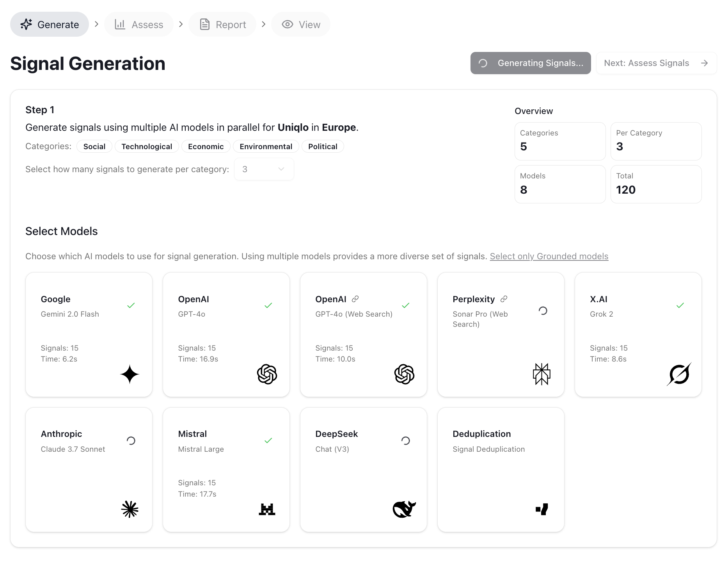Click the DeepSeek whale logo icon
Viewport: 728px width, 563px height.
pyautogui.click(x=404, y=509)
